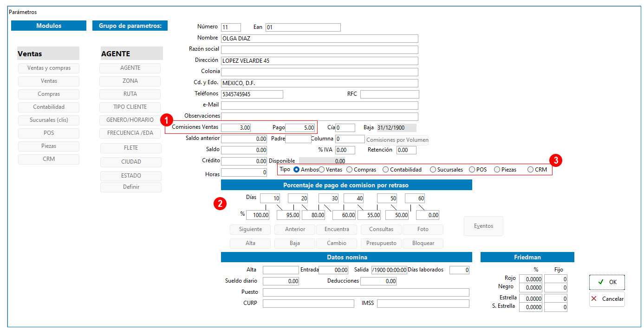
Task: Open the CRM module button
Action: point(49,159)
